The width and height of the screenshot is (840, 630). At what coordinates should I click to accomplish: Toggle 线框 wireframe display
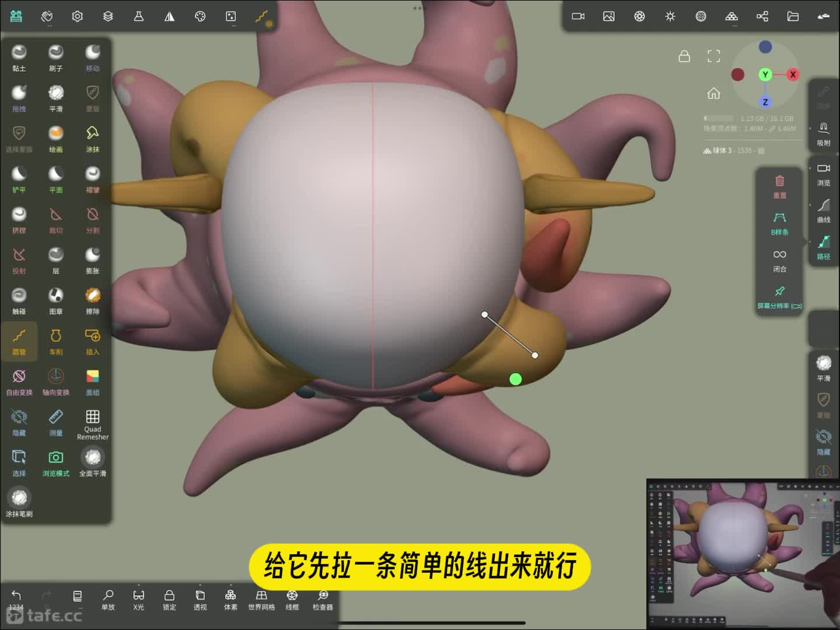(x=292, y=599)
